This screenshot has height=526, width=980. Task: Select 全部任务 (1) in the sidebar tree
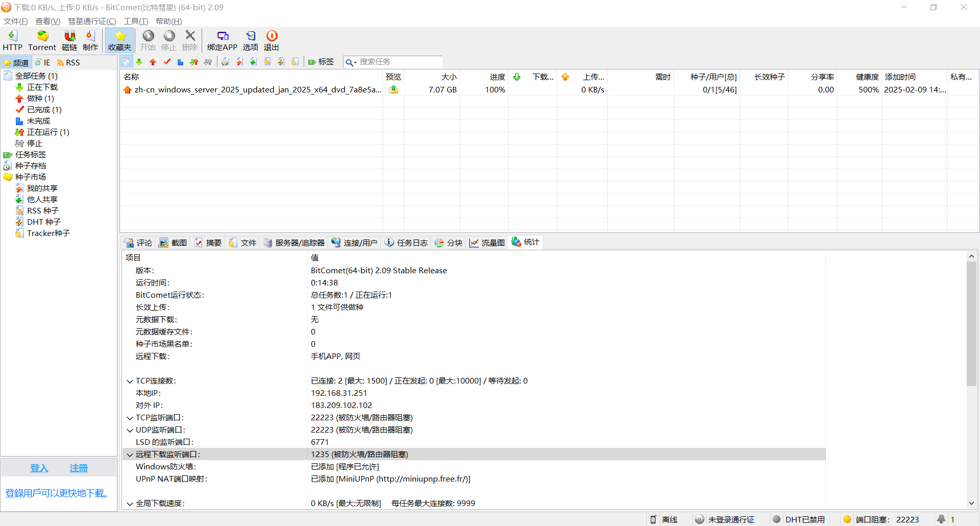[x=36, y=76]
